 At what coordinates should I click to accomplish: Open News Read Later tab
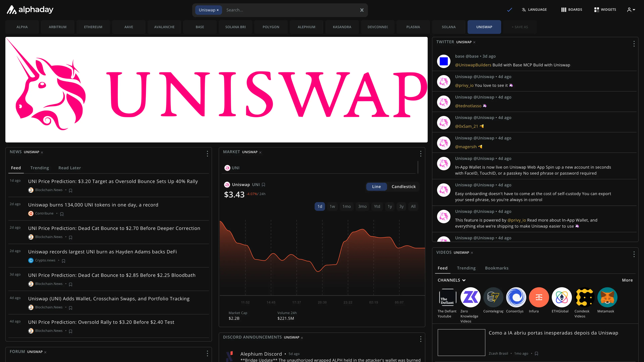click(69, 168)
